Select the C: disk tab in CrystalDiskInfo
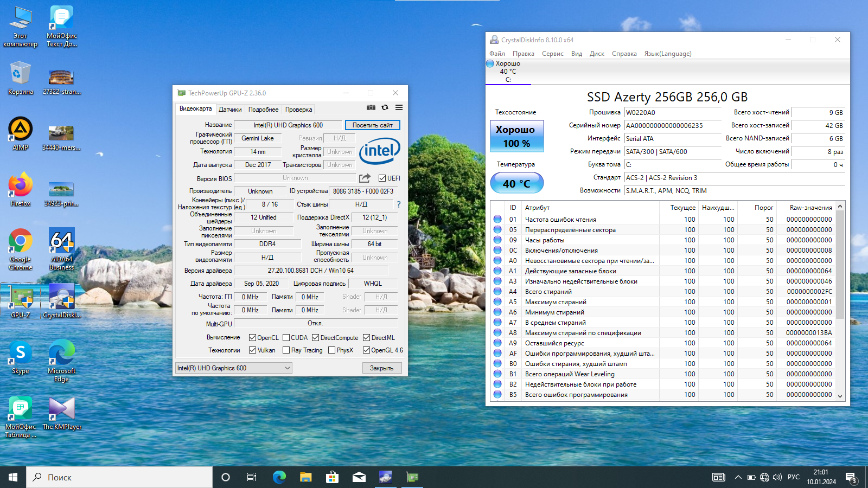Screen dimensions: 868x488 (x=508, y=72)
